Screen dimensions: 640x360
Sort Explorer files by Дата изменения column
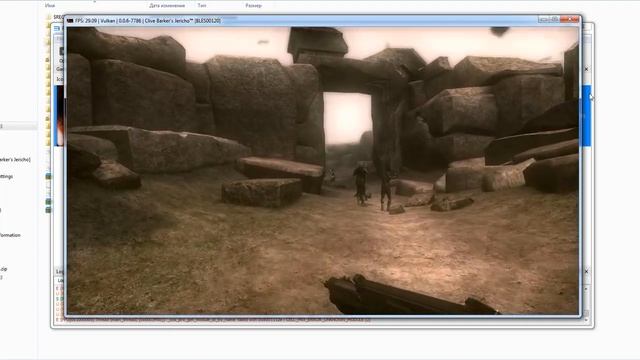tap(167, 6)
